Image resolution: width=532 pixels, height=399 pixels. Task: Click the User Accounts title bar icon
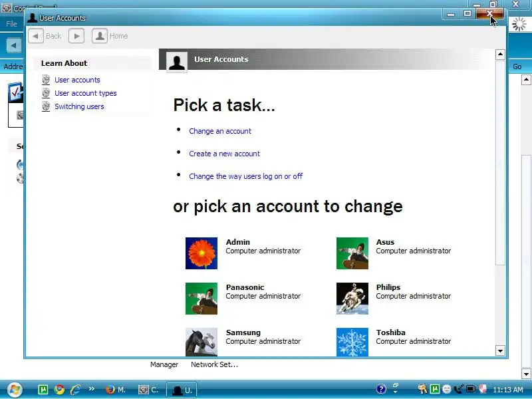click(32, 18)
